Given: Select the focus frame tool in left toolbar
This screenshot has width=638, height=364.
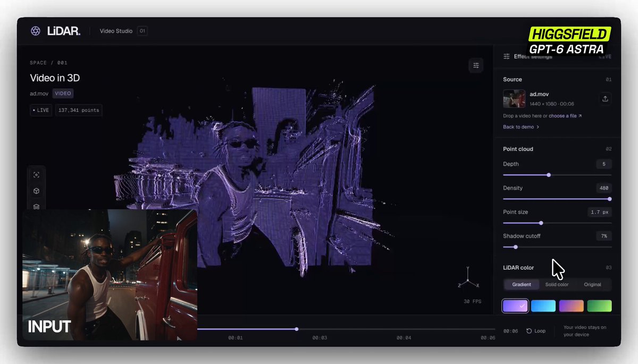Looking at the screenshot, I should pyautogui.click(x=36, y=175).
